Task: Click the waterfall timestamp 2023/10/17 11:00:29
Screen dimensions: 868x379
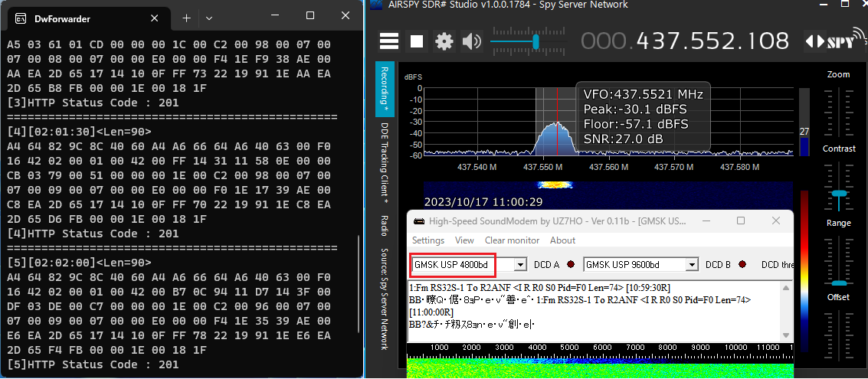Action: click(483, 202)
